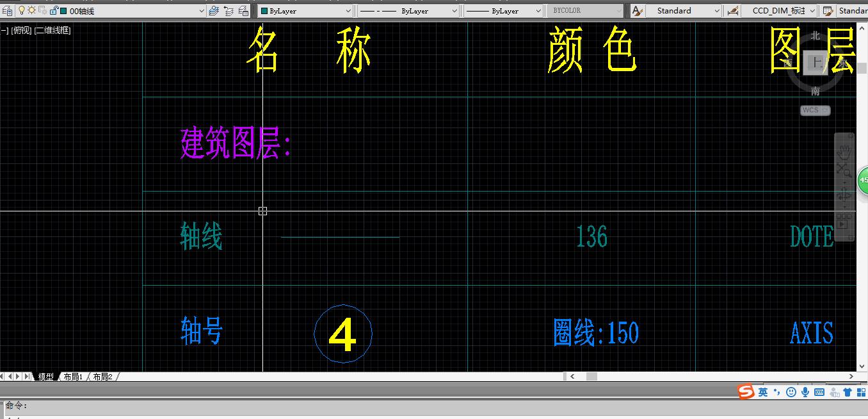868x419 pixels.
Task: Open the 00轴线 layer dropdown list
Action: [x=201, y=11]
